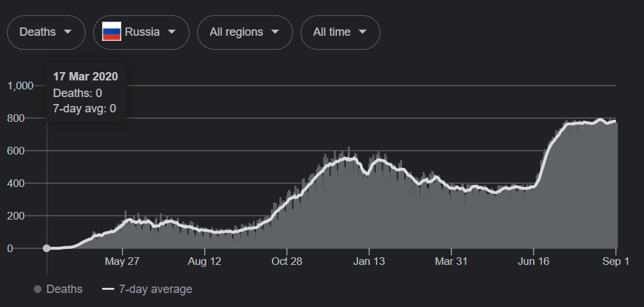644x307 pixels.
Task: Toggle the 7-day average legend label
Action: click(x=155, y=289)
